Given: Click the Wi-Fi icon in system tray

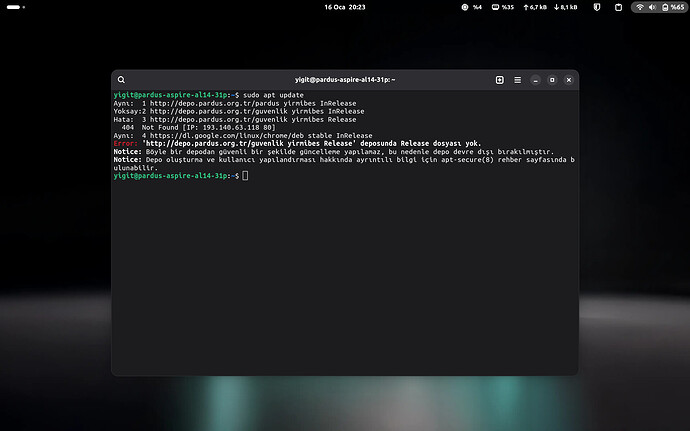Looking at the screenshot, I should pos(640,7).
